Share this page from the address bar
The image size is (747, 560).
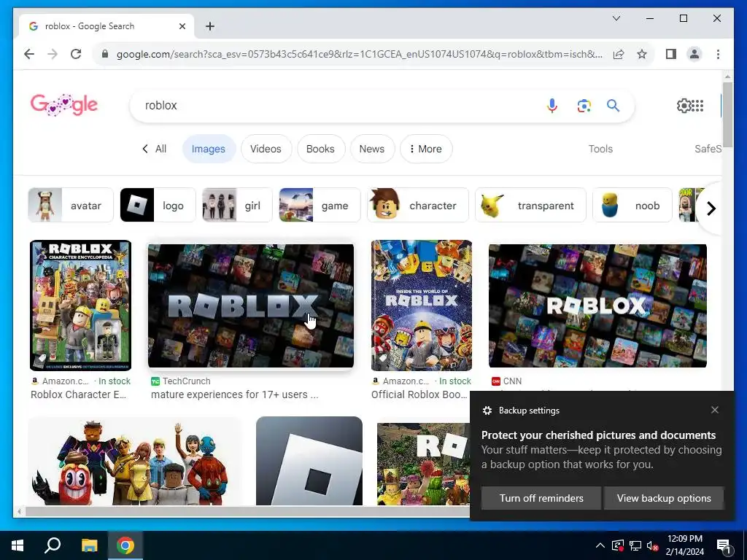(x=619, y=54)
